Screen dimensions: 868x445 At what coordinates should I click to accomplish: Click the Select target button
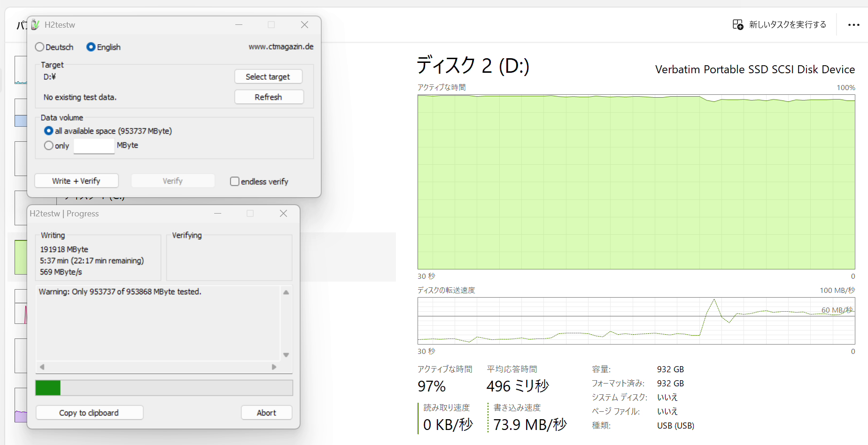click(268, 77)
